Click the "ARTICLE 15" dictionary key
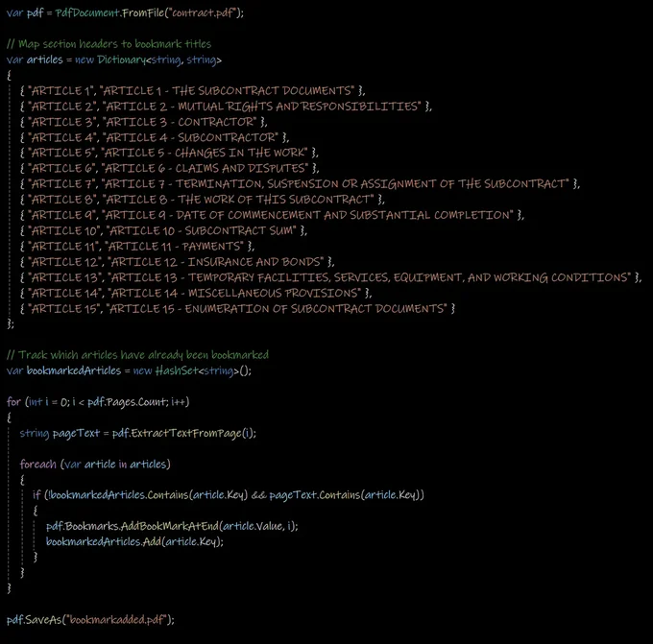 tap(64, 309)
